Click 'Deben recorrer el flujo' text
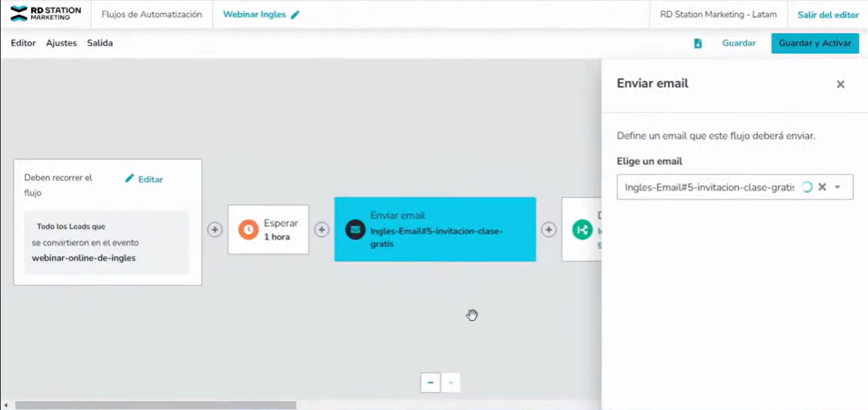The image size is (868, 410). point(59,185)
